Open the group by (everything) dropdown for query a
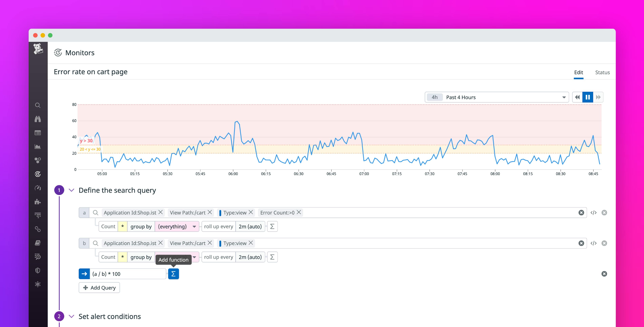 [x=177, y=226]
